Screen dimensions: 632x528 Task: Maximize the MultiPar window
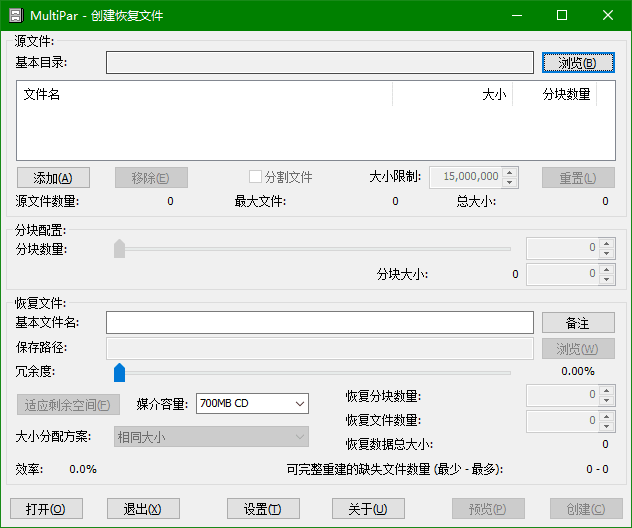(x=562, y=15)
